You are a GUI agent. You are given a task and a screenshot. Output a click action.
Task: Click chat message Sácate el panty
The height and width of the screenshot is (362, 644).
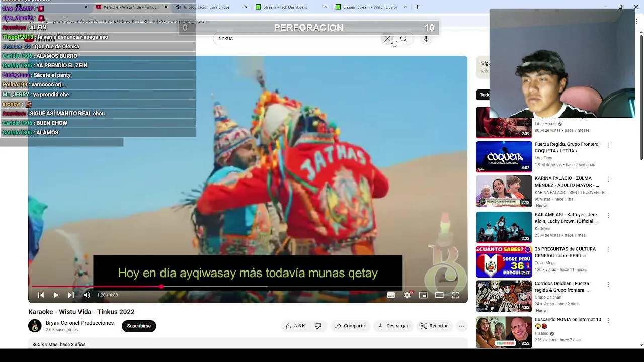point(52,75)
